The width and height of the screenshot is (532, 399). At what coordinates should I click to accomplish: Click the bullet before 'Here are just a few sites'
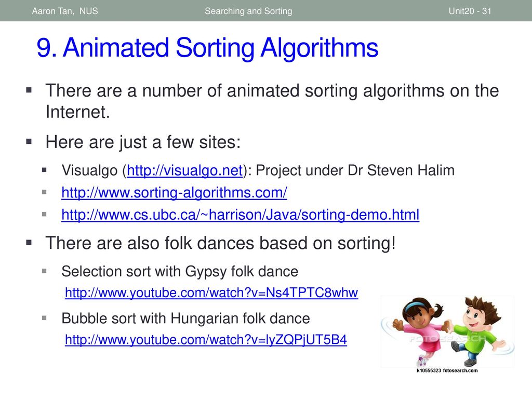point(29,141)
